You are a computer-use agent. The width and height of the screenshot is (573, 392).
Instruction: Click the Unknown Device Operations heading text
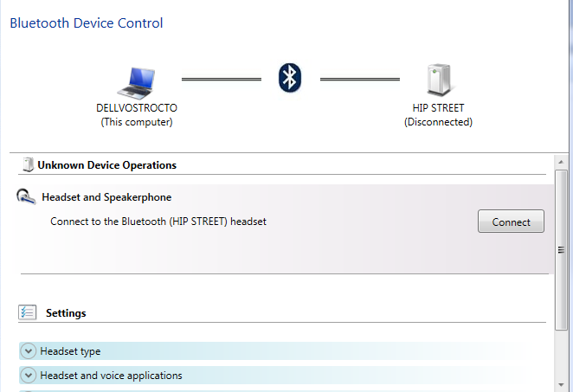(x=106, y=165)
